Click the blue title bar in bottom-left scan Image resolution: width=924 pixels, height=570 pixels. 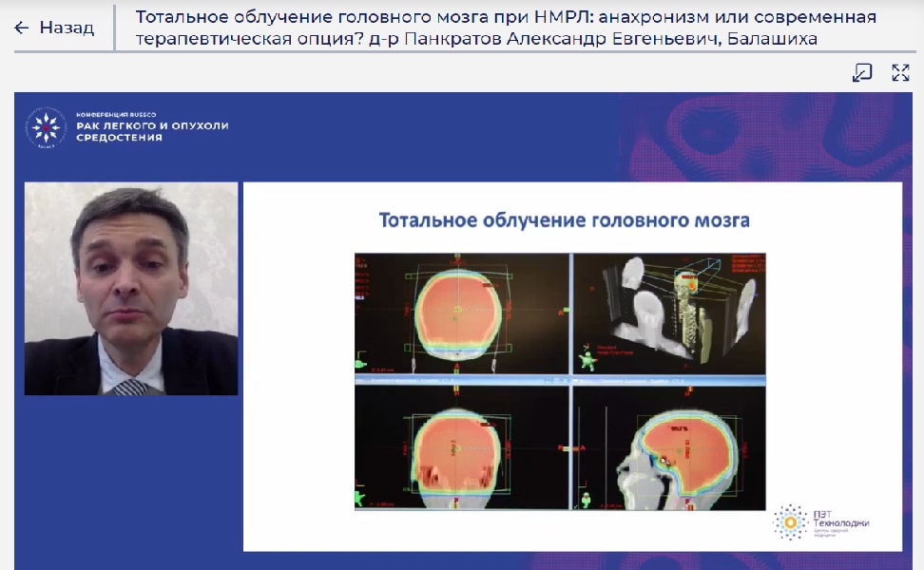[x=461, y=379]
